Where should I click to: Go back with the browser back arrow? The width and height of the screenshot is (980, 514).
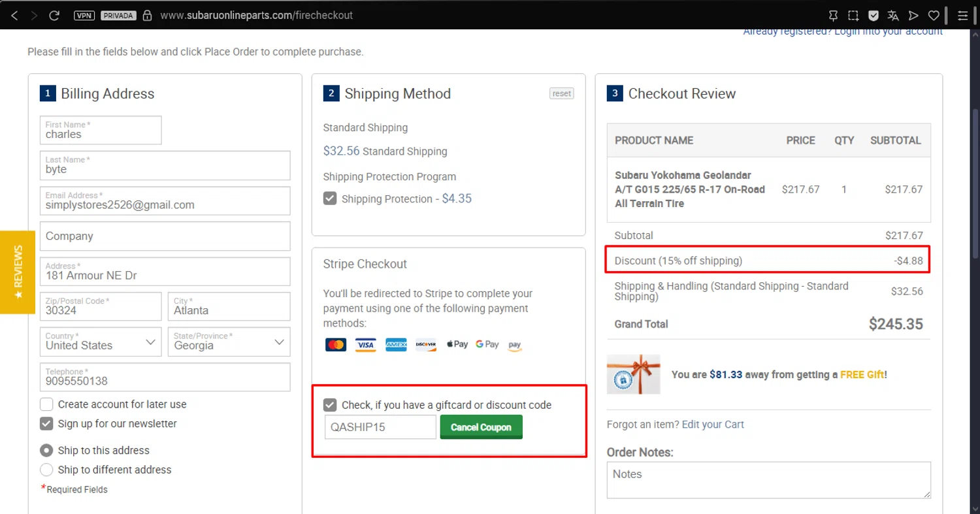coord(14,15)
